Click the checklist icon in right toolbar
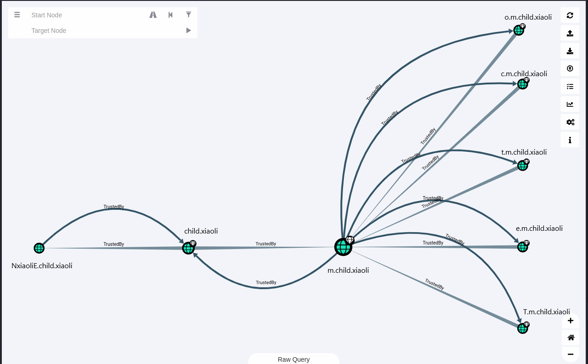 (570, 86)
